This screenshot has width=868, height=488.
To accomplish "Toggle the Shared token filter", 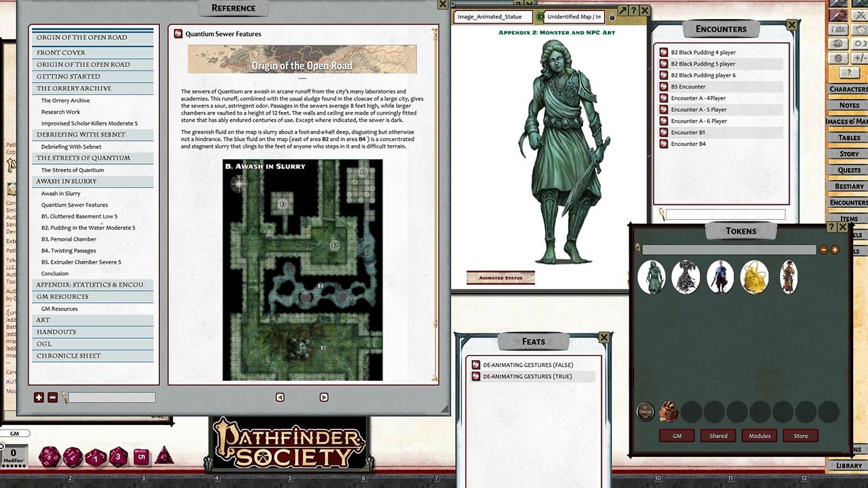I will coord(717,436).
